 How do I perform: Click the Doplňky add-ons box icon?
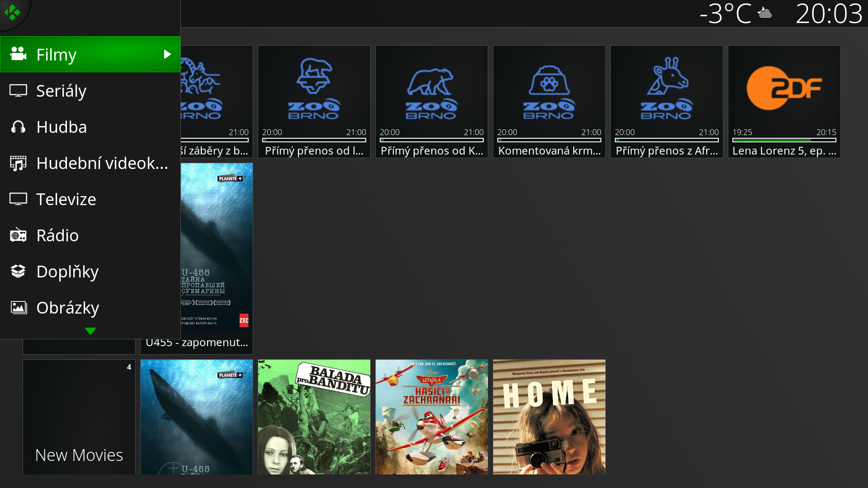[18, 271]
